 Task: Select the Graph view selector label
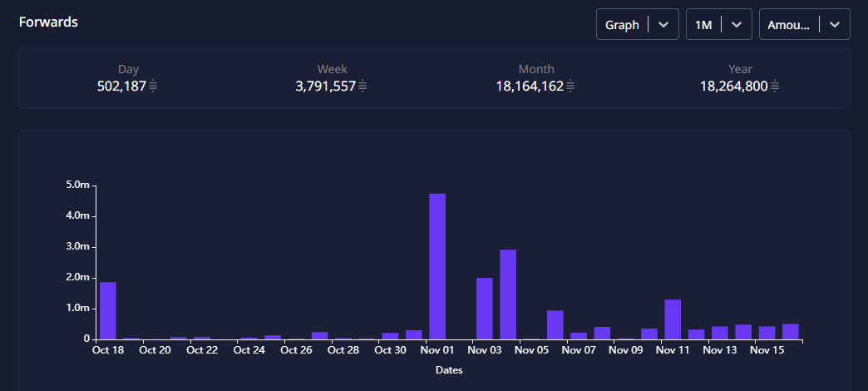coord(622,25)
